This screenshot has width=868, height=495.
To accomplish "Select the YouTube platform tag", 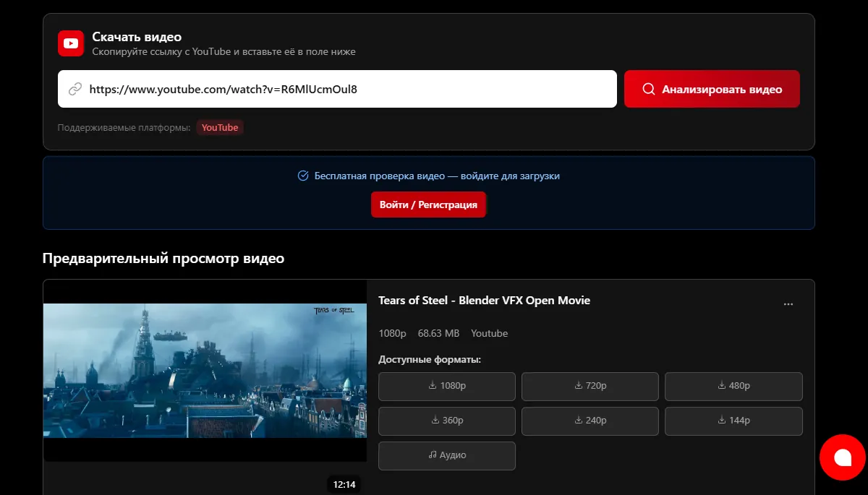I will click(220, 128).
